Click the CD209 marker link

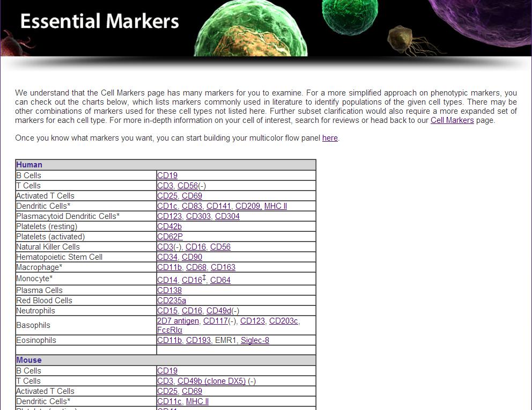click(x=247, y=206)
